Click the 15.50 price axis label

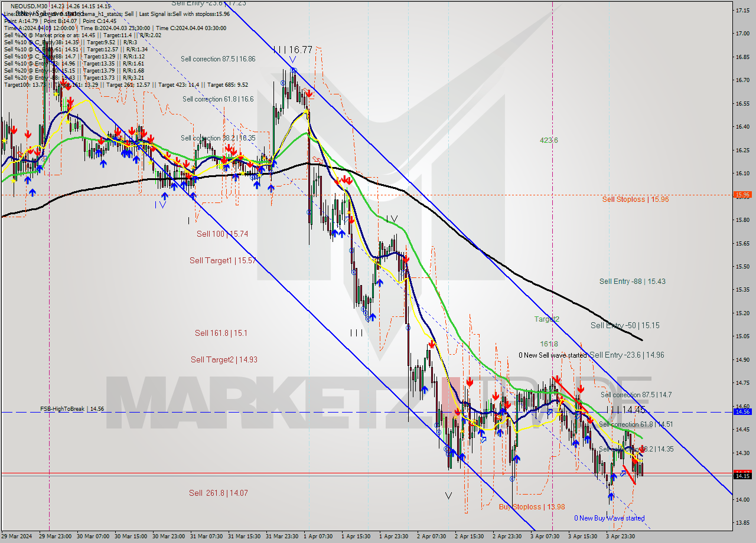pos(743,266)
